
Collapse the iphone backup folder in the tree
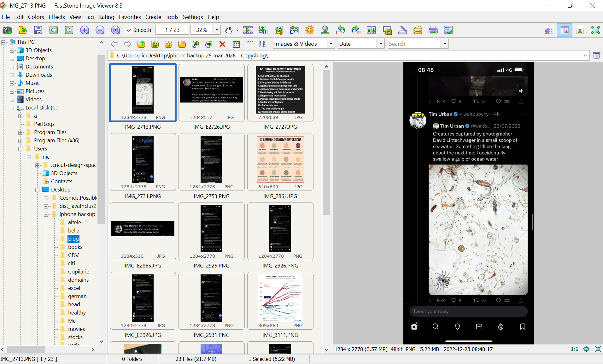click(x=46, y=214)
